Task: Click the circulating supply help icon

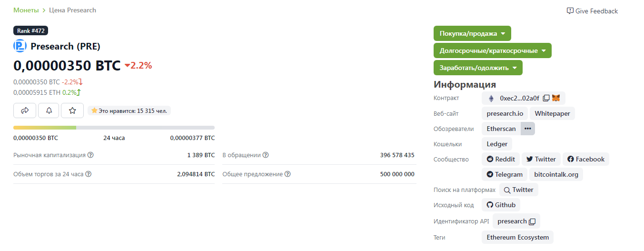Action: click(266, 155)
